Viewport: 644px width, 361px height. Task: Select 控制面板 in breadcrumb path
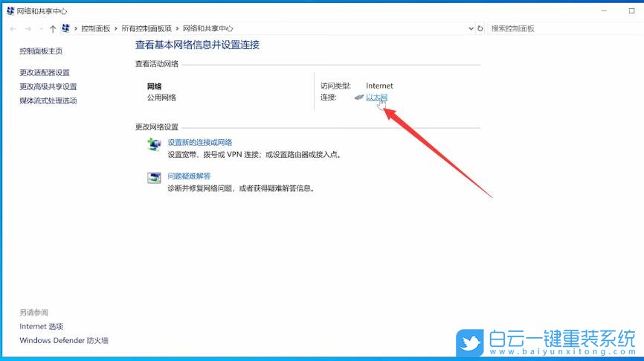(x=96, y=28)
